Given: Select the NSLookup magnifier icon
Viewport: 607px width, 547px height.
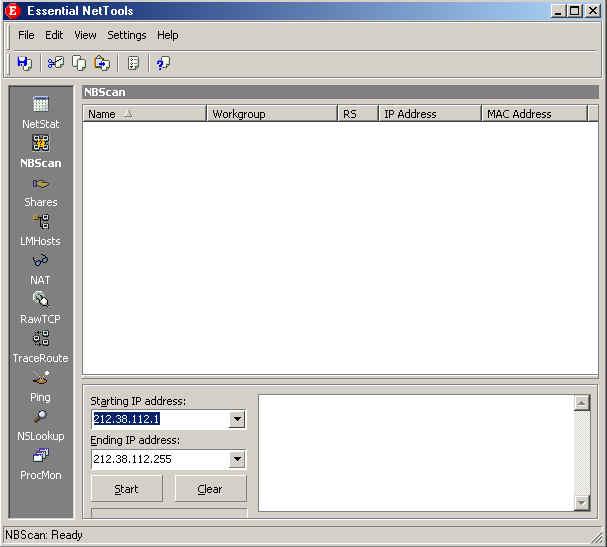Looking at the screenshot, I should pyautogui.click(x=41, y=416).
